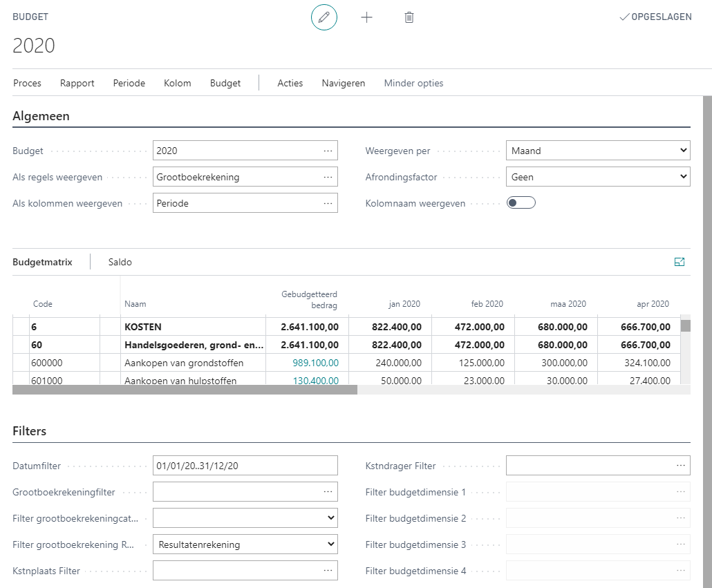Image resolution: width=712 pixels, height=588 pixels.
Task: Toggle the Kolomnaam weergeven switch
Action: pos(521,203)
